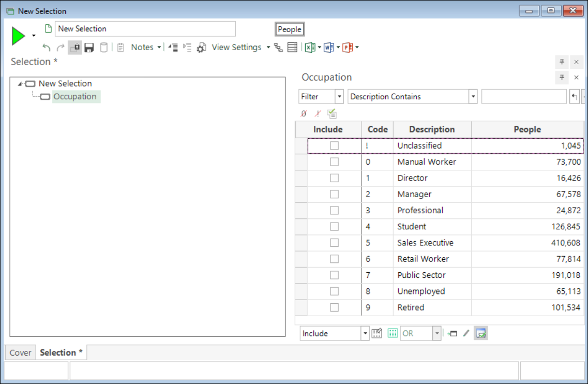Click the People table button

290,29
